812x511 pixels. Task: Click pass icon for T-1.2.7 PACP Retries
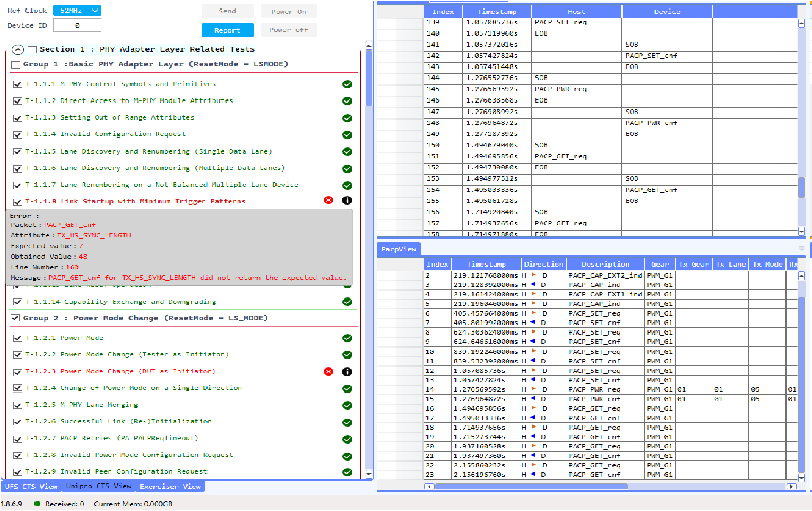[348, 439]
